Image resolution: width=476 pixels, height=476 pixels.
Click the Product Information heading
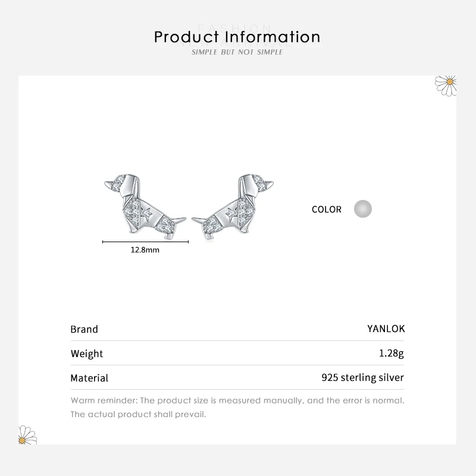point(237,37)
